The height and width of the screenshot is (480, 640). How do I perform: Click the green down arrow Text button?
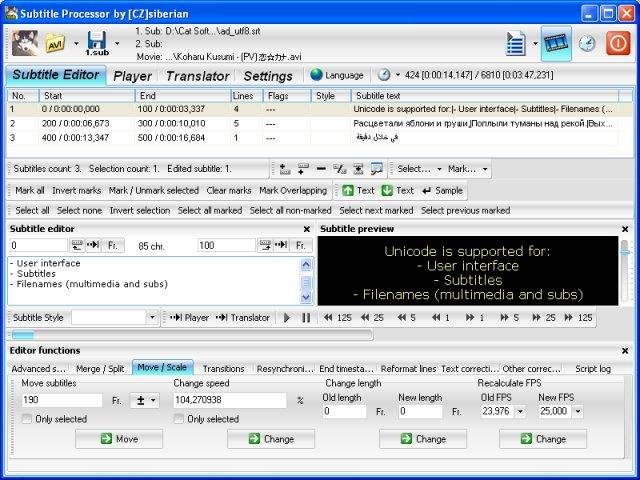pos(397,191)
